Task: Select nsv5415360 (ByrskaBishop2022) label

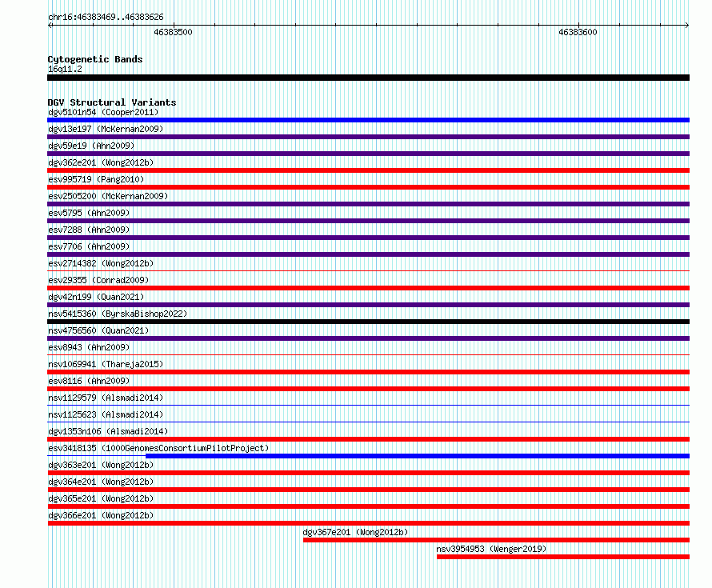Action: tap(118, 314)
